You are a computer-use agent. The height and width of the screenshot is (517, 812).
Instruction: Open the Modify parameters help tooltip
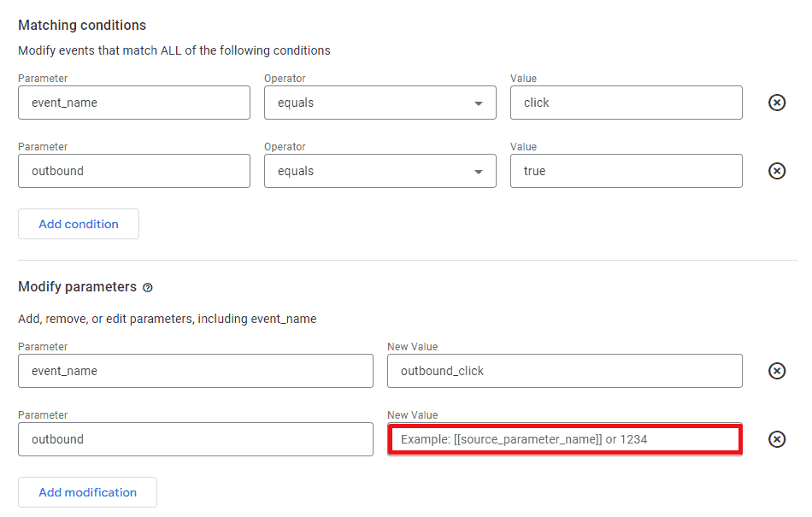click(147, 287)
